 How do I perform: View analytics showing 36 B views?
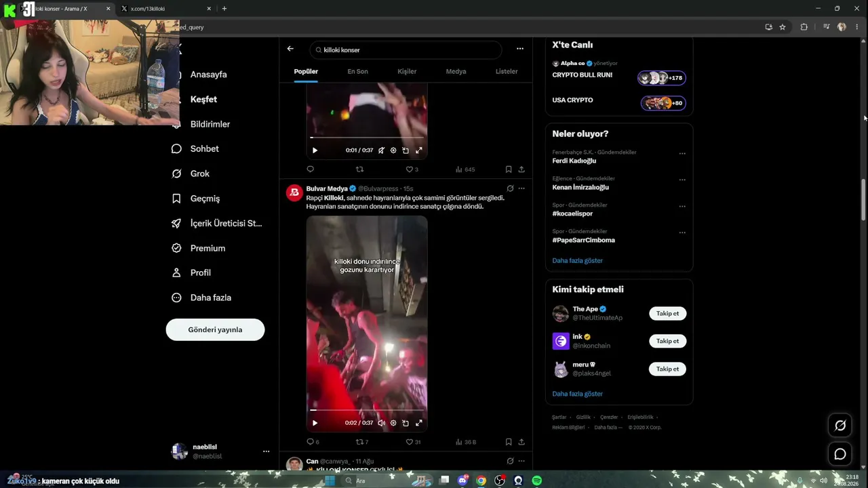pos(466,442)
